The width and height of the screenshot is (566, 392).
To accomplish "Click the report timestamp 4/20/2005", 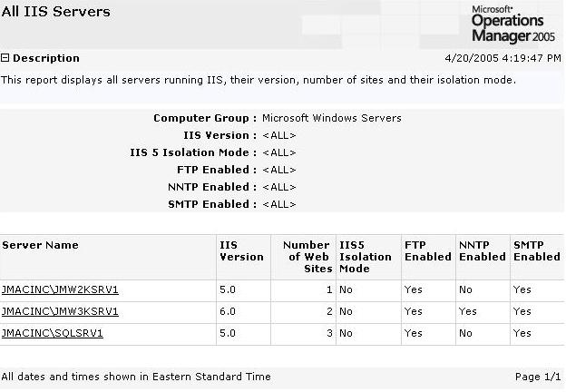I will pos(503,58).
